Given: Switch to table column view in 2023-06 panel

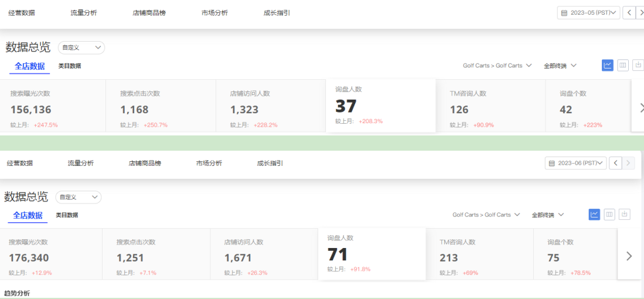Looking at the screenshot, I should click(x=609, y=215).
